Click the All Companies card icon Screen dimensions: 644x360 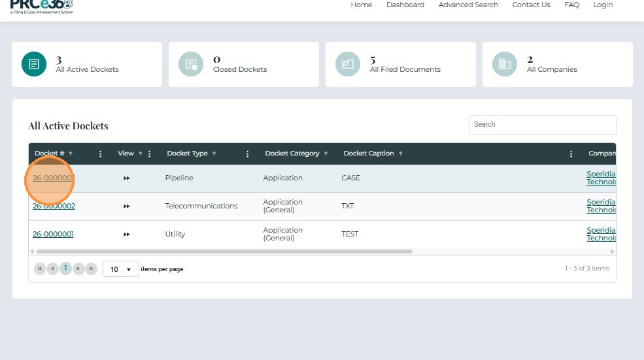505,64
